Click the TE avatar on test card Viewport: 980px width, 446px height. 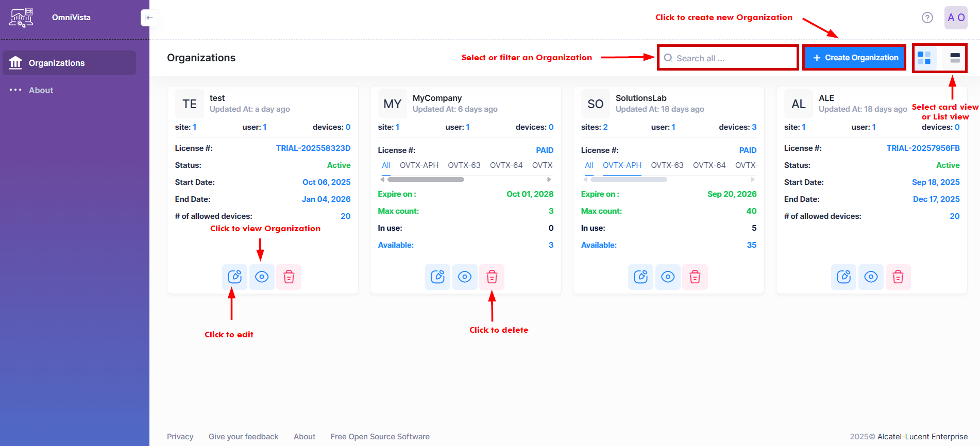tap(189, 104)
